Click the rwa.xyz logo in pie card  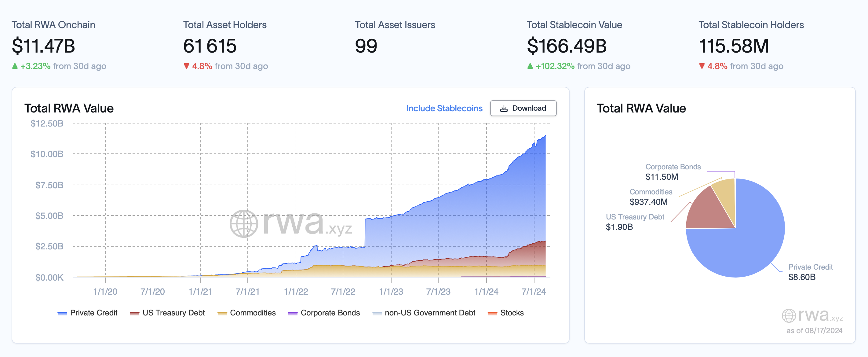click(812, 316)
